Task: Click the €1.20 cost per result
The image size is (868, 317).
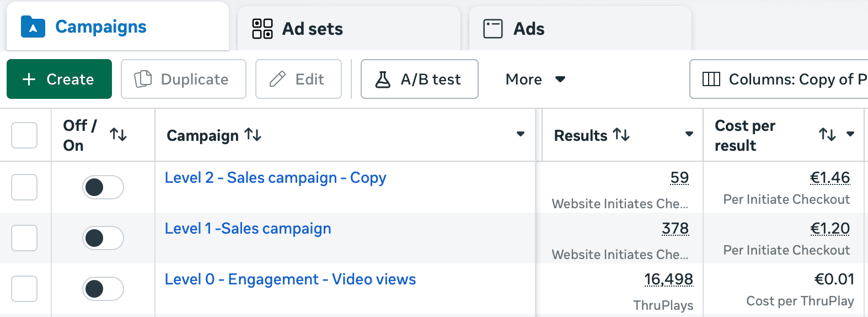Action: pyautogui.click(x=830, y=229)
